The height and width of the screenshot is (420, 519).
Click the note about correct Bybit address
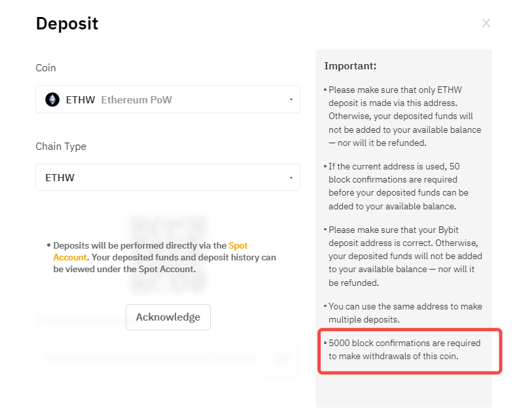point(404,256)
